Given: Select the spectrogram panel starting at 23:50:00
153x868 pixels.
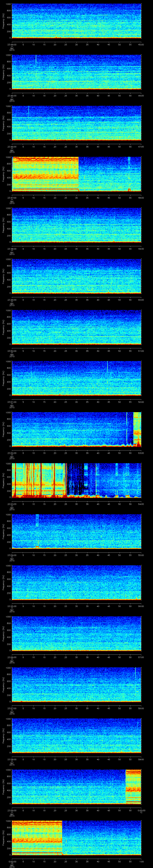Looking at the screenshot, I should tap(76, 327).
